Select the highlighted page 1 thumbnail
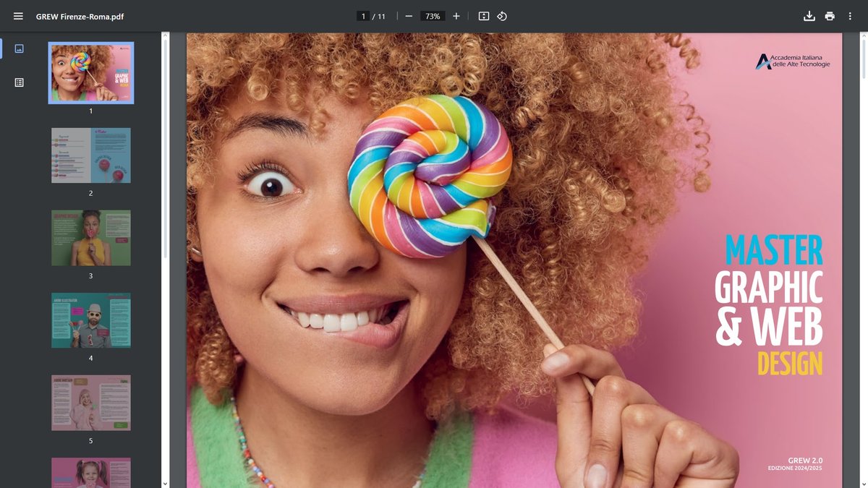 point(91,73)
